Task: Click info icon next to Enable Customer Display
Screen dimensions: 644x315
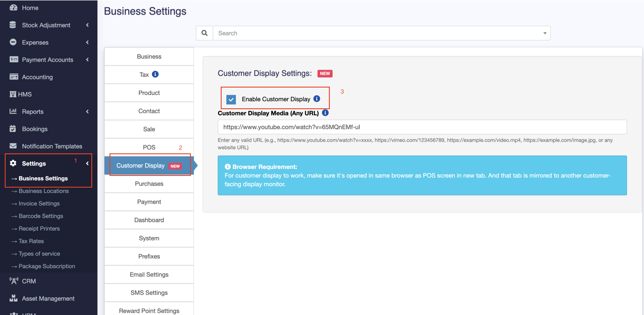Action: [x=317, y=99]
